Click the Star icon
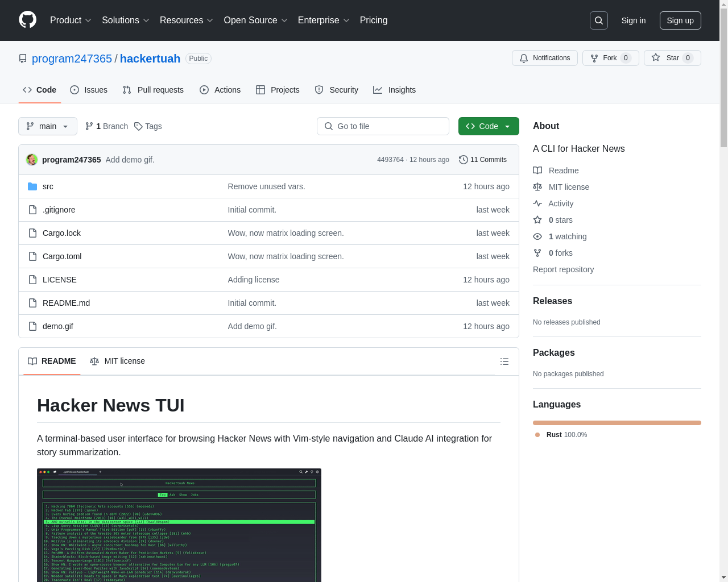Screen dimensions: 728x582 656,57
